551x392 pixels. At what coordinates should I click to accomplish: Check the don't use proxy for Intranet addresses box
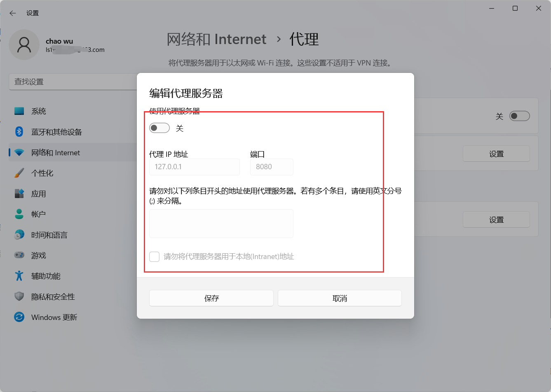155,257
